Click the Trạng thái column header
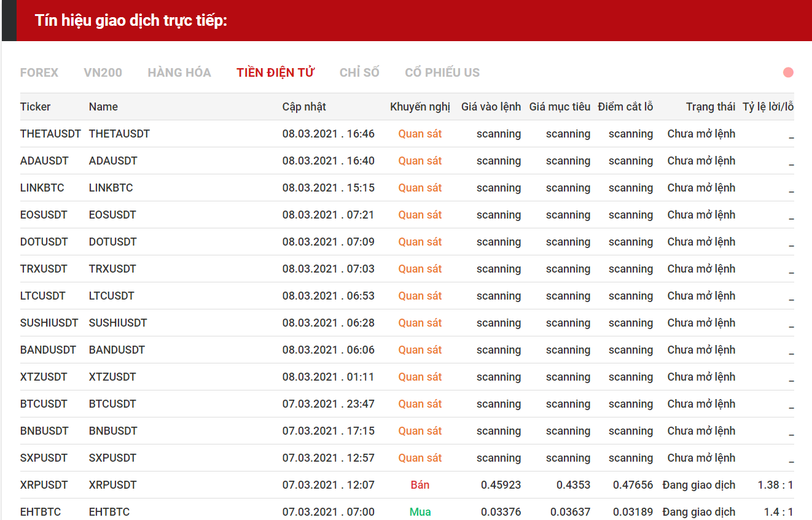This screenshot has width=812, height=520. 711,107
